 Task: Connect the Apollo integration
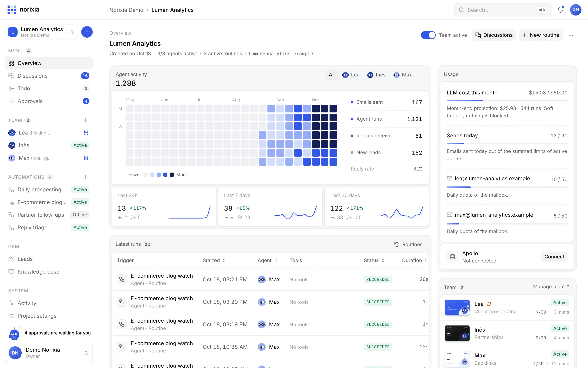click(554, 257)
